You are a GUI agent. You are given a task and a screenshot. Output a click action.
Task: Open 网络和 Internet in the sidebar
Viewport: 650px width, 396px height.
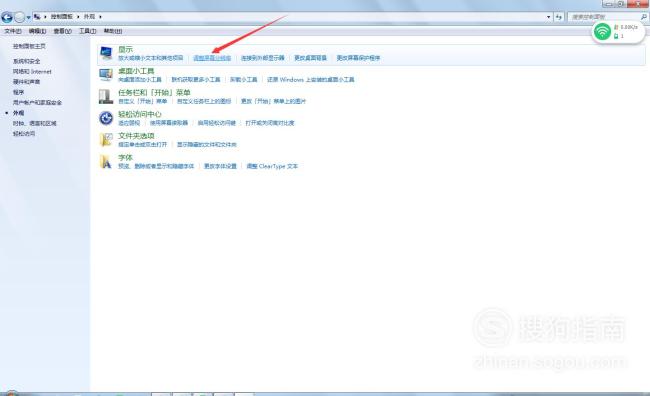32,71
